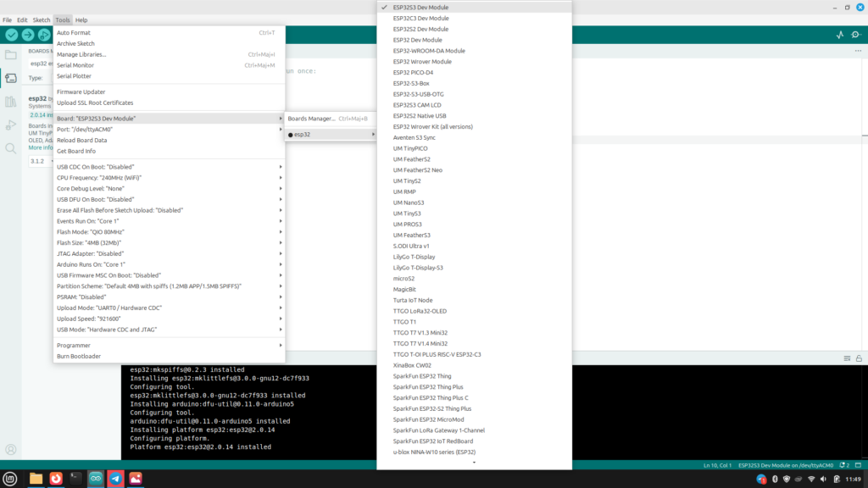The width and height of the screenshot is (868, 488).
Task: Open the Serial Plotter toolbar icon
Action: [840, 35]
